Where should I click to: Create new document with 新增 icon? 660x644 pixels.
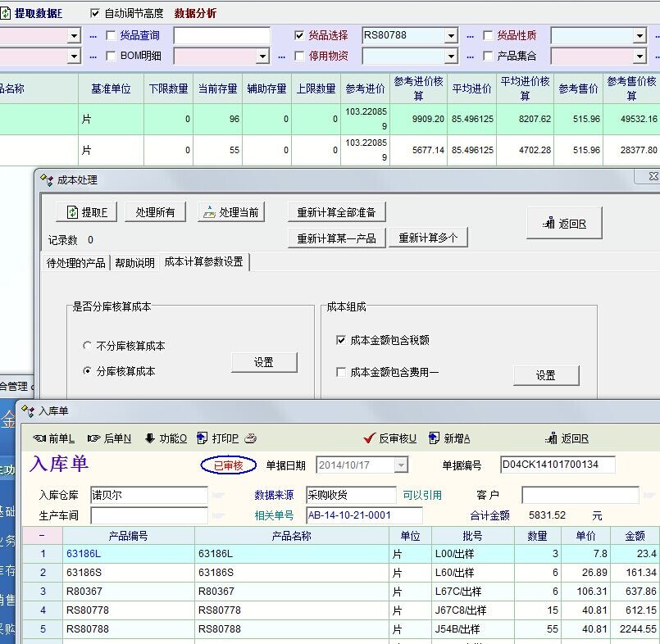[435, 438]
